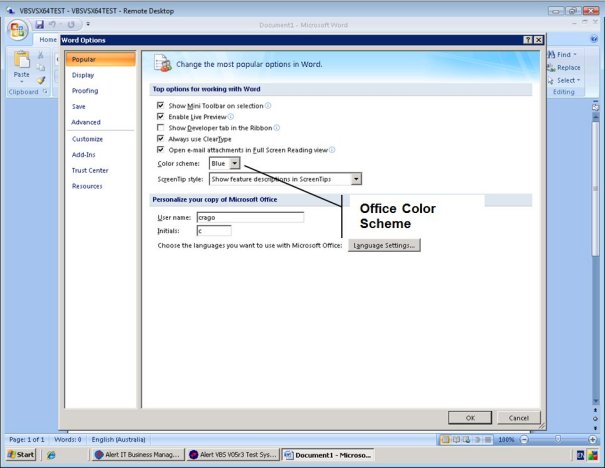Select Draft view in status bar

[488, 439]
